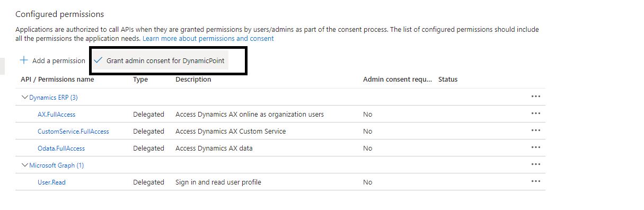Collapse the Dynamics ERP (3) group chevron
Image resolution: width=644 pixels, height=210 pixels.
pyautogui.click(x=24, y=97)
